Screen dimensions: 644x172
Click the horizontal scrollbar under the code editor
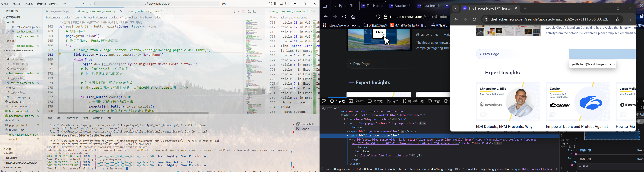pyautogui.click(x=133, y=113)
